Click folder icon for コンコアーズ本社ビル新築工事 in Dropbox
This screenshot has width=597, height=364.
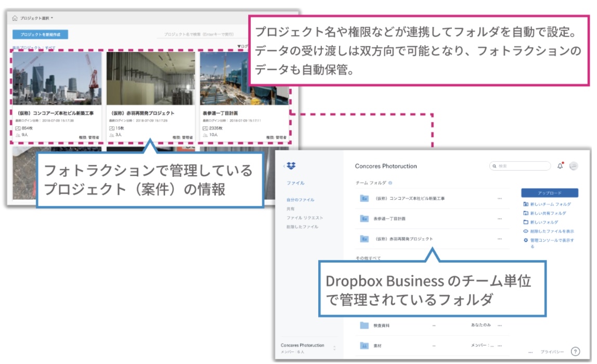pos(365,198)
